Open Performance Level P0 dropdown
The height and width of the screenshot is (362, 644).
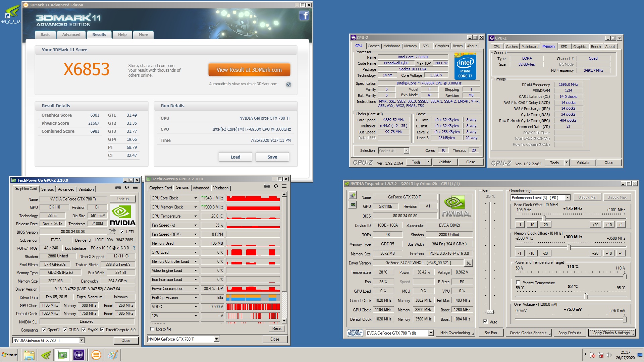coord(568,198)
